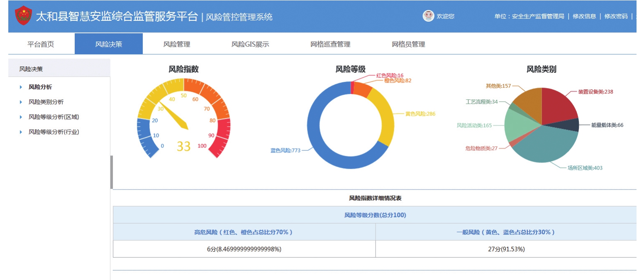Click the label 红色风险:16

(x=390, y=76)
